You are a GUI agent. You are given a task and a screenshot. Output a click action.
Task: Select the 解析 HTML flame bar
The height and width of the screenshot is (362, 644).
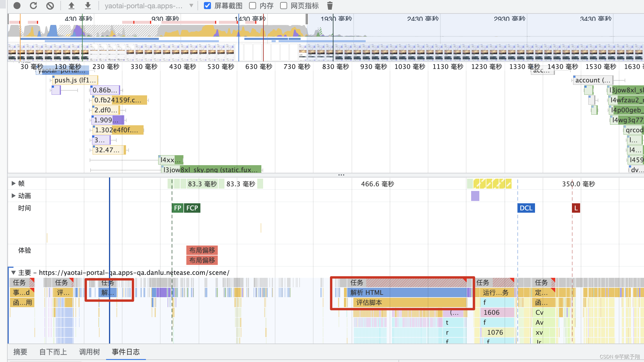point(408,292)
